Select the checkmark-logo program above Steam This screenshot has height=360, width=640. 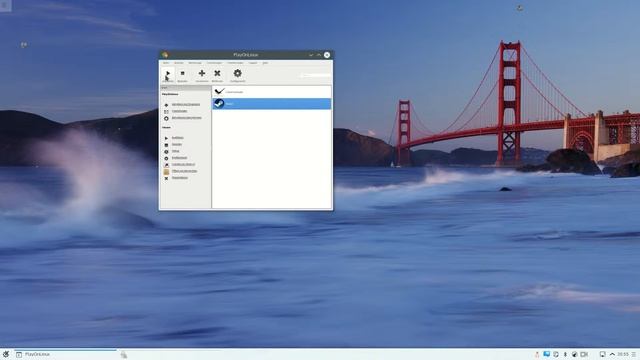[271, 92]
